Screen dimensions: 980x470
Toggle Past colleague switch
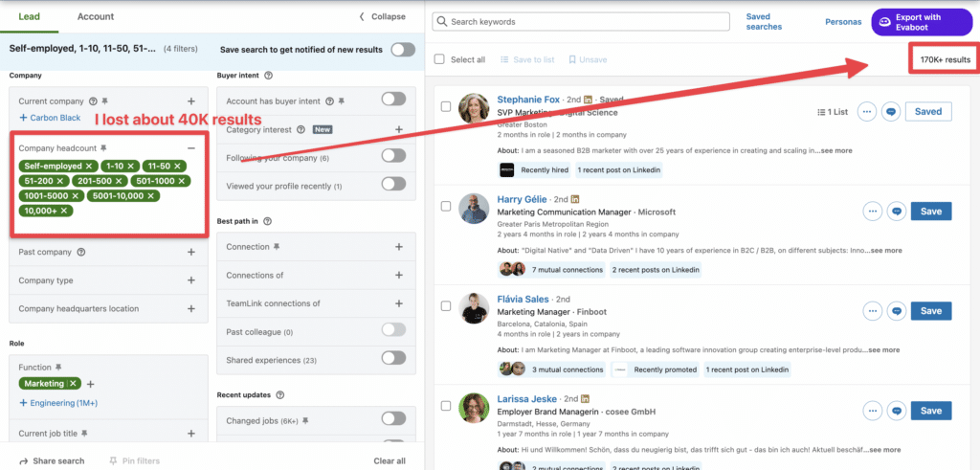[393, 330]
